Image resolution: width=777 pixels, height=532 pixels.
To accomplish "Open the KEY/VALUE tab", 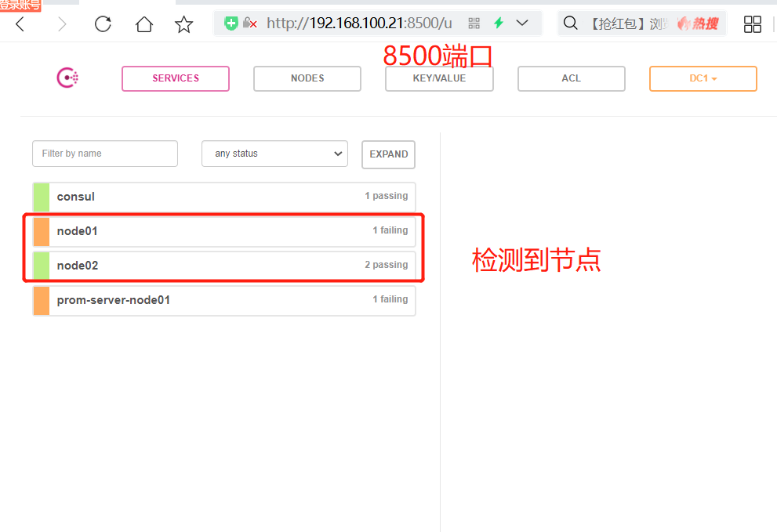I will point(439,78).
